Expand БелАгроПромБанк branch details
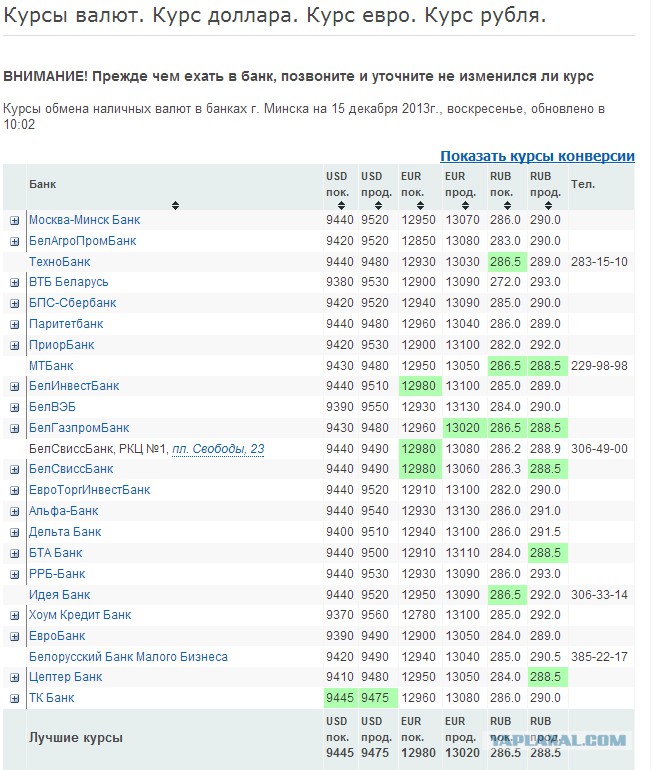Viewport: 652px width, 770px height. pos(15,241)
